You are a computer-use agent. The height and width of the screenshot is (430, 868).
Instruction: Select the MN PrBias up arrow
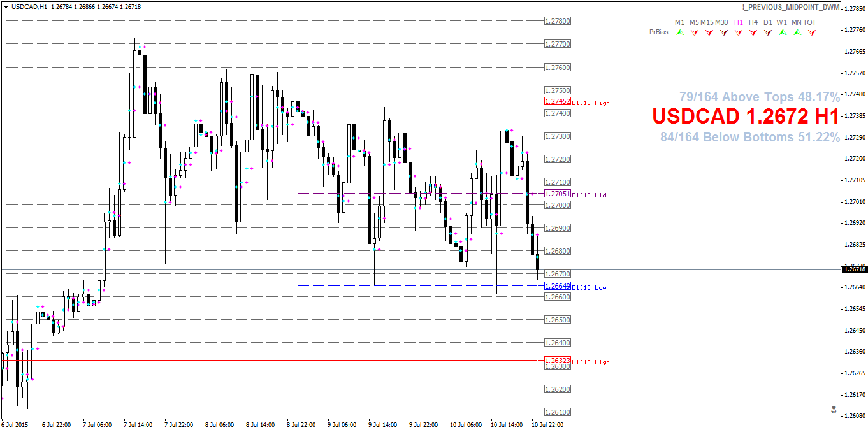tap(797, 32)
